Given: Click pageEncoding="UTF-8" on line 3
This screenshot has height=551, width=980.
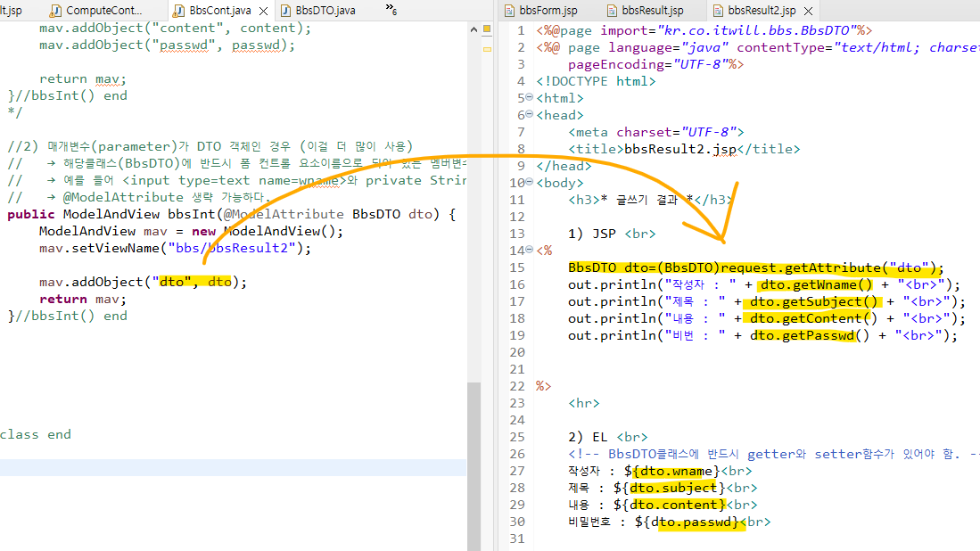Looking at the screenshot, I should click(x=647, y=64).
